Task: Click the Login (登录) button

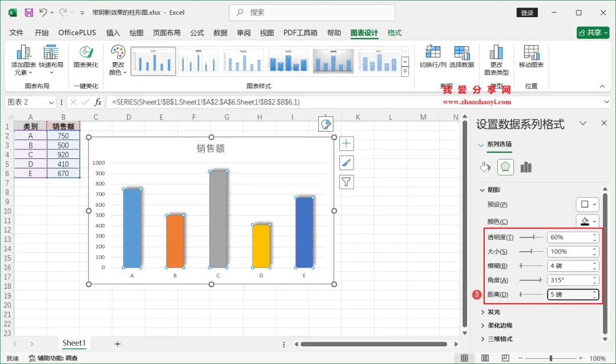Action: [527, 13]
